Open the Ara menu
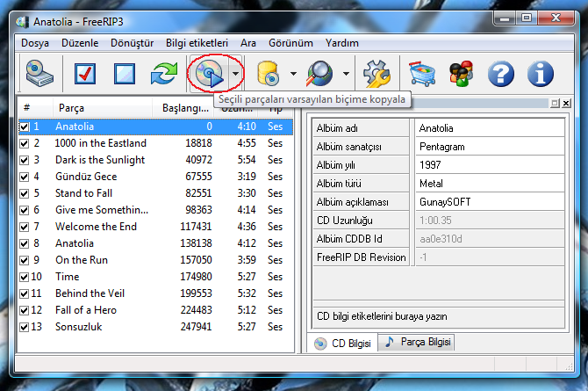Image resolution: width=588 pixels, height=391 pixels. click(248, 43)
